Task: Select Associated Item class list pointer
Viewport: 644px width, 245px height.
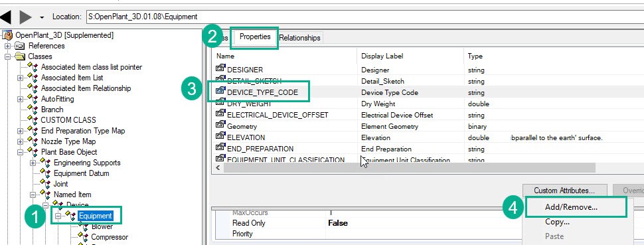Action: pos(92,67)
